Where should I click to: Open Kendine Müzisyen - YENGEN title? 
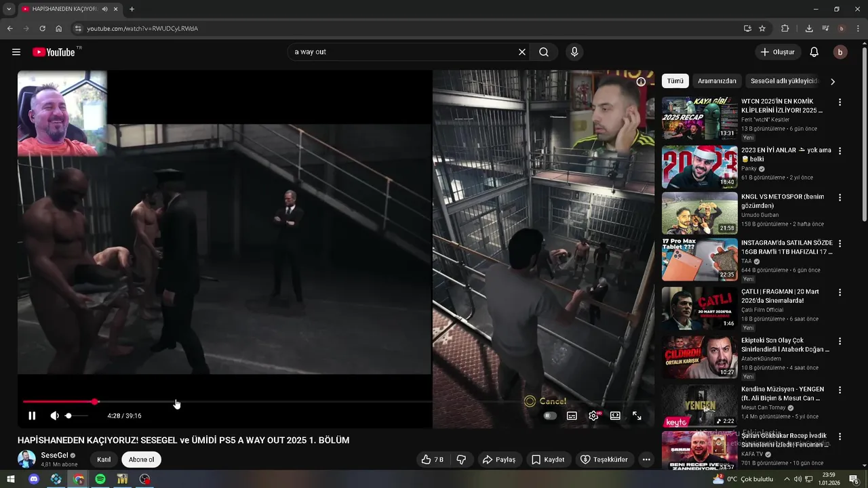783,394
